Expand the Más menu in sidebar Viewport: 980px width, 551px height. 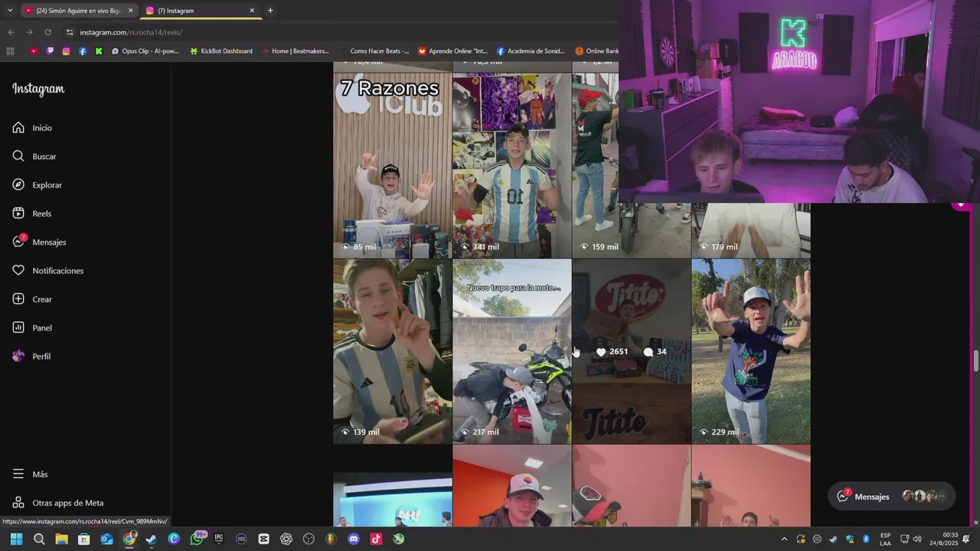pyautogui.click(x=30, y=474)
